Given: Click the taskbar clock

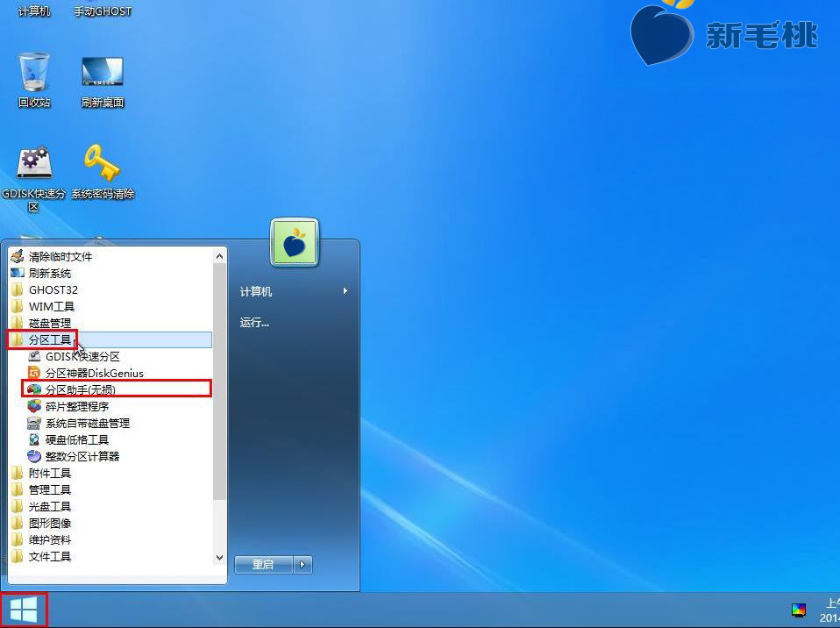Looking at the screenshot, I should click(x=829, y=610).
